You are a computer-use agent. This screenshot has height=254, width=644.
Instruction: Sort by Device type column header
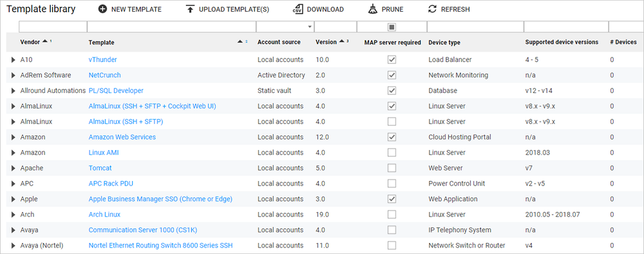tap(444, 43)
